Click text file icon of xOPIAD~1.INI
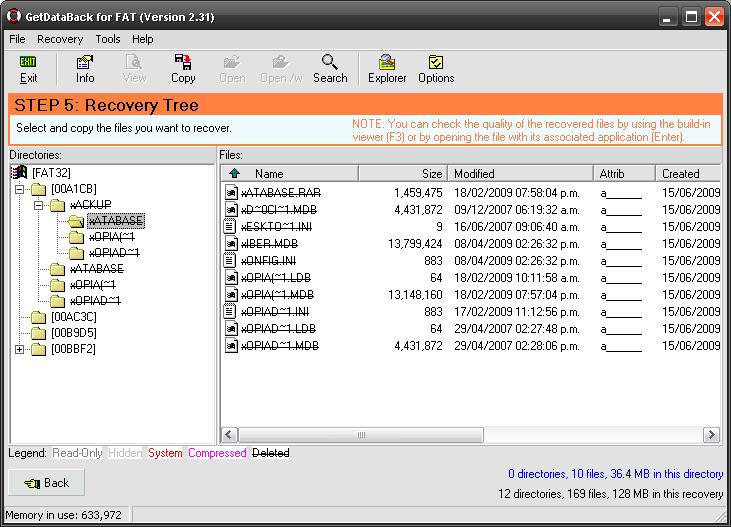This screenshot has width=731, height=527. point(230,312)
